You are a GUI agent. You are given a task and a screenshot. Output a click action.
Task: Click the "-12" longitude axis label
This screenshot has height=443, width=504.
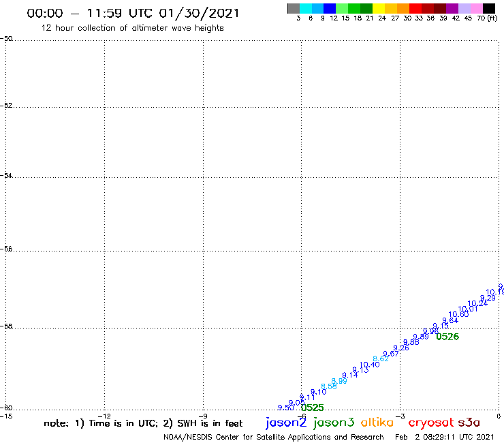point(104,416)
